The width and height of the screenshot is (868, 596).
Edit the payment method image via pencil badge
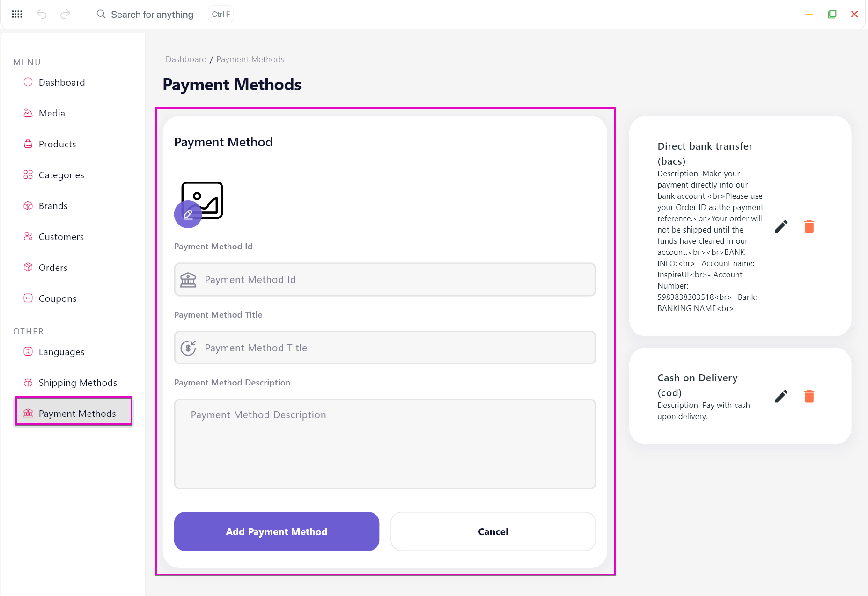pyautogui.click(x=188, y=214)
